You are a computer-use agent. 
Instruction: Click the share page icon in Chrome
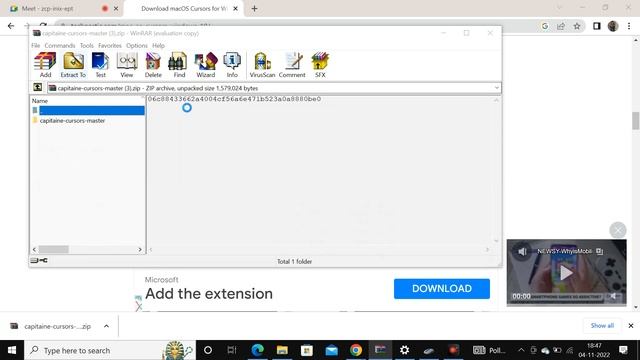pyautogui.click(x=561, y=26)
